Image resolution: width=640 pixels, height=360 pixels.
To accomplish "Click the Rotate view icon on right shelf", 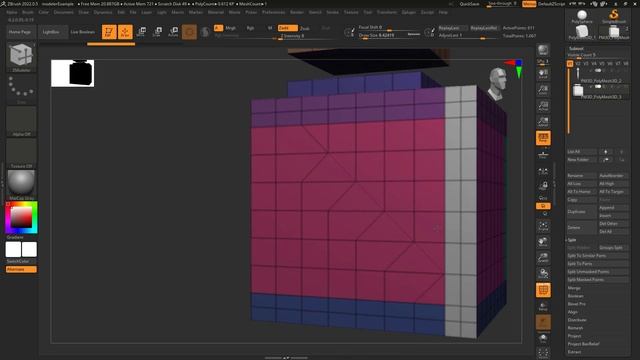I will coord(543,274).
